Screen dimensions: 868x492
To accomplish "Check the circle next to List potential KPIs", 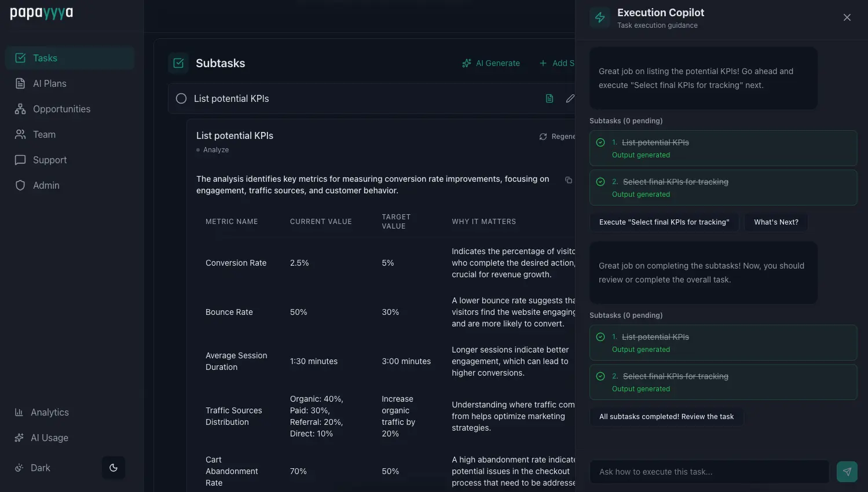I will (181, 98).
